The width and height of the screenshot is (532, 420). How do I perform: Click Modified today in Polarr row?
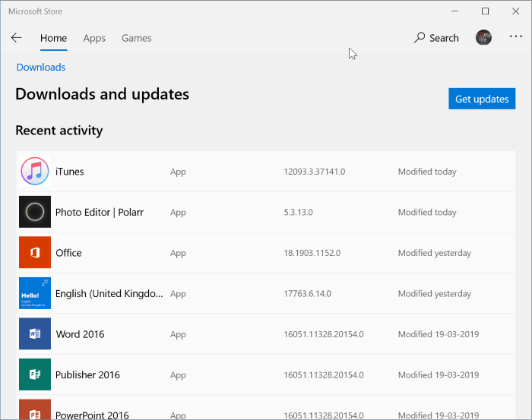427,212
